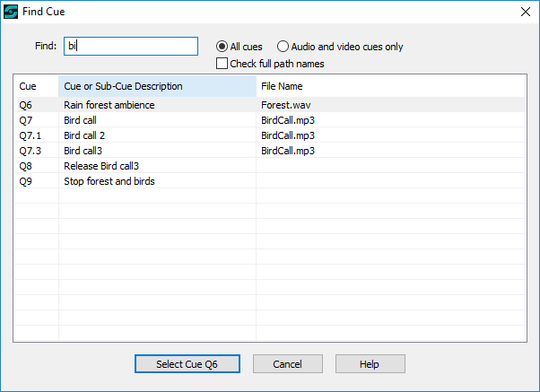
Task: Click BirdCall.mp3 file name in Q7.3 row
Action: [288, 151]
